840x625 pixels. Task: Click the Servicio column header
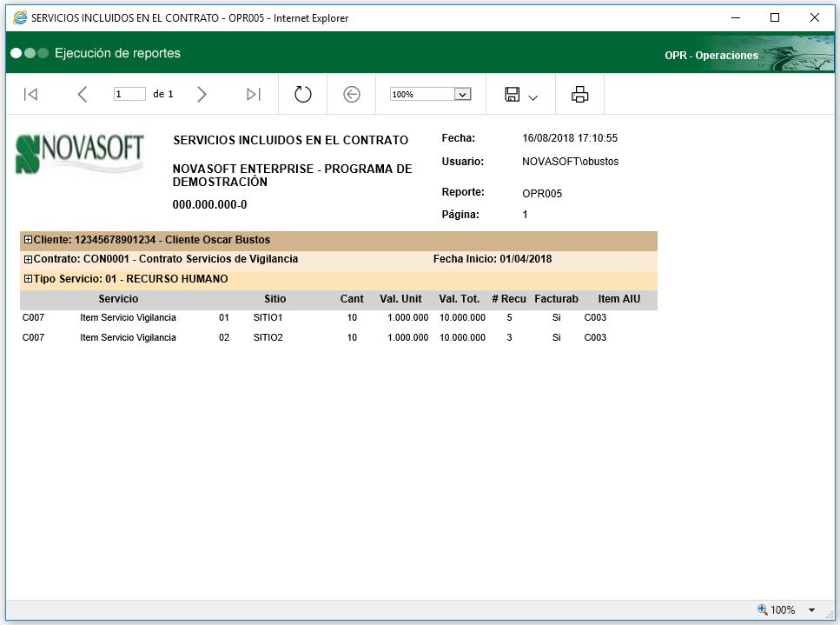point(118,299)
